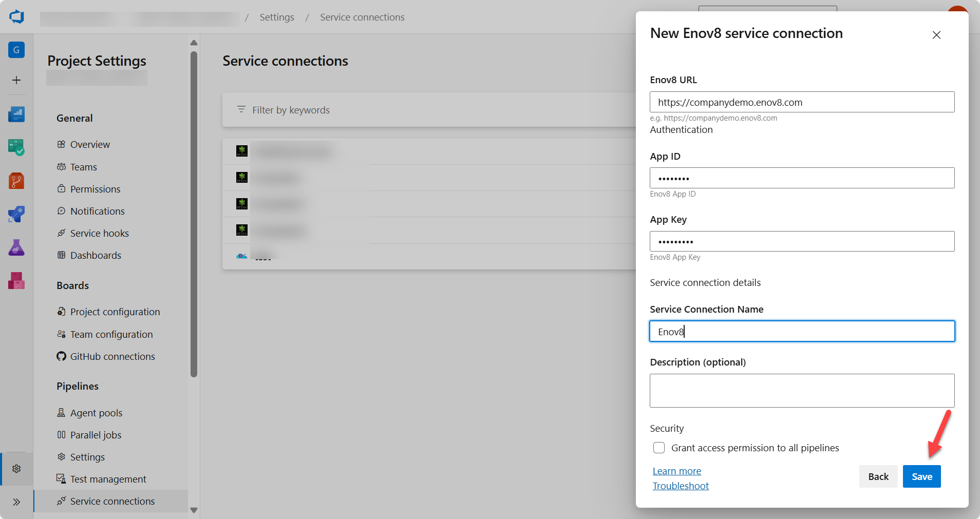Open GitHub connections page
This screenshot has height=519, width=980.
[112, 356]
